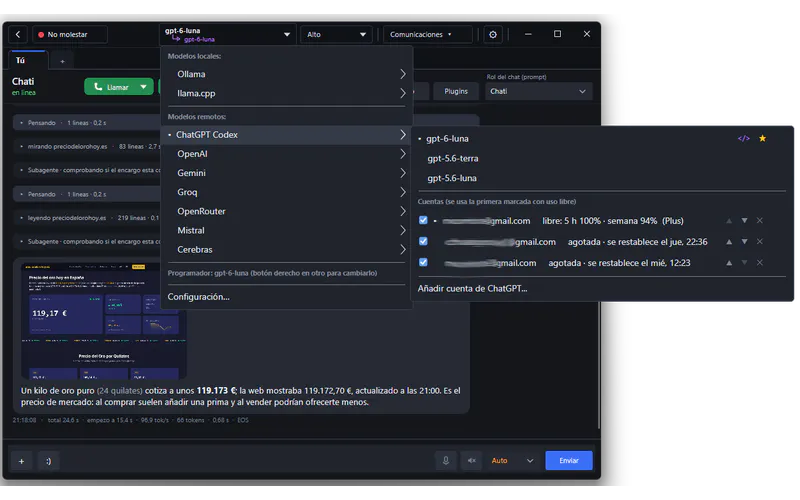Uncheck the account with 'libre: 5 h 100%'
The height and width of the screenshot is (500, 800).
(423, 220)
